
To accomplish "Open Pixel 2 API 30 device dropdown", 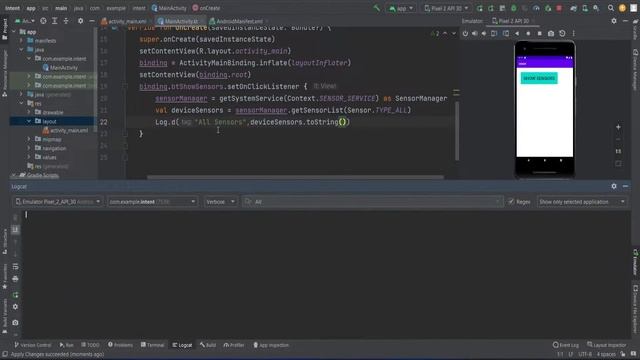I will coord(446,8).
